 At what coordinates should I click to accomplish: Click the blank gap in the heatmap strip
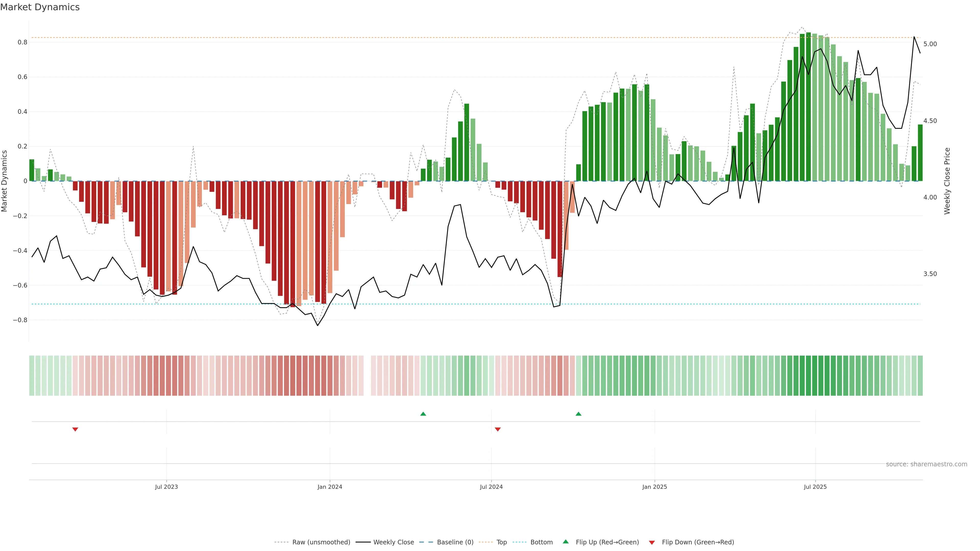[367, 376]
